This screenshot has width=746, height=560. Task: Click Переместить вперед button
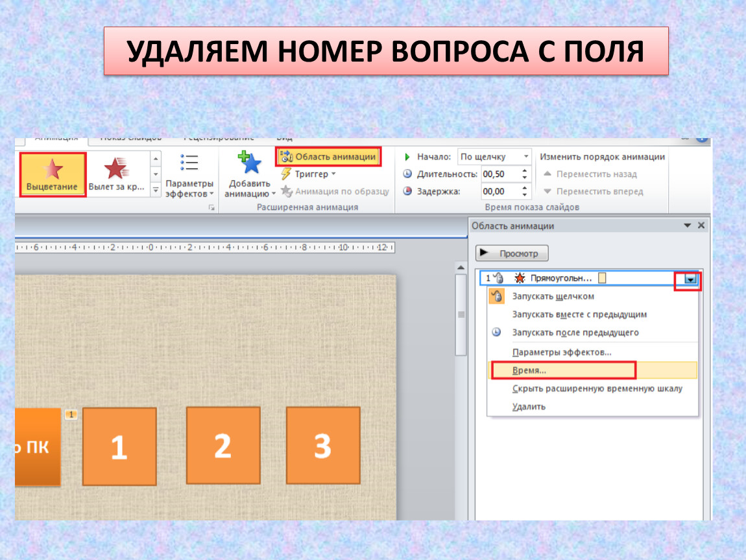click(593, 191)
